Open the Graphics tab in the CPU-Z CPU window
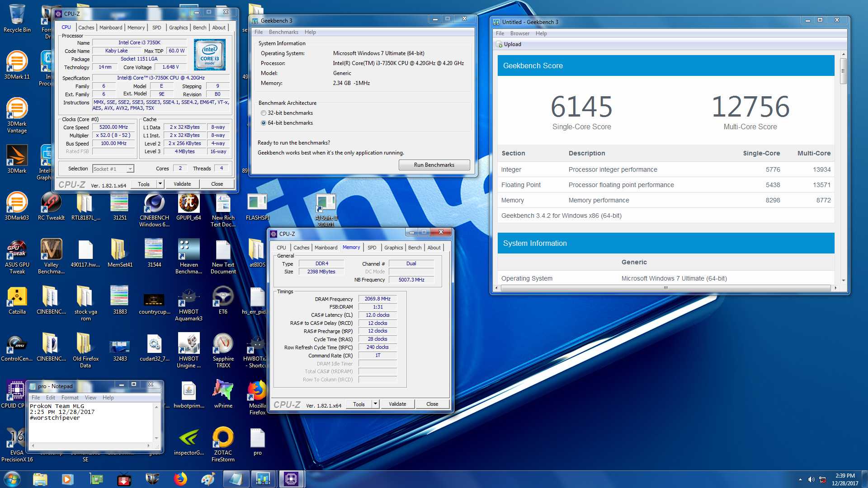 click(178, 28)
